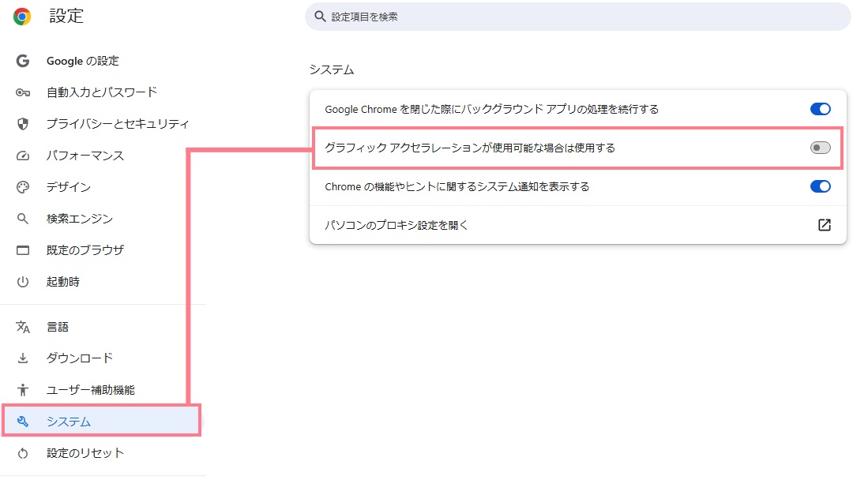Open proxy settings via external link icon
Image resolution: width=868 pixels, height=480 pixels.
824,225
